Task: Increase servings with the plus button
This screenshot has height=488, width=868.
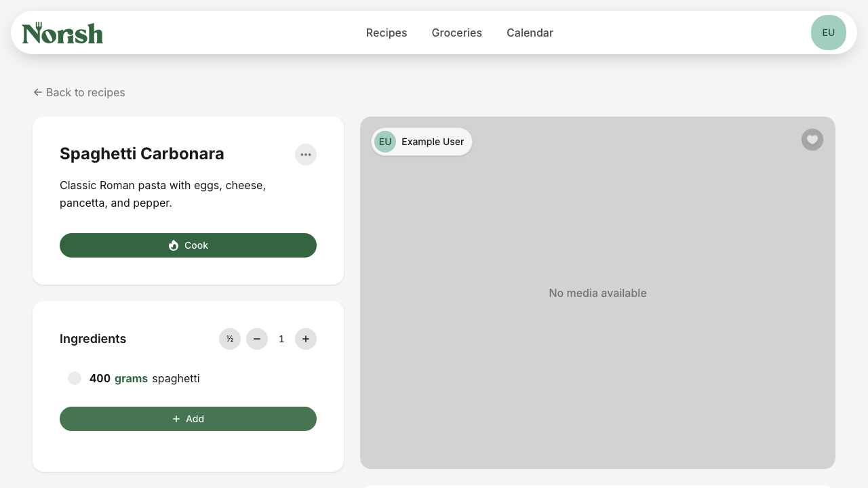Action: [x=306, y=339]
